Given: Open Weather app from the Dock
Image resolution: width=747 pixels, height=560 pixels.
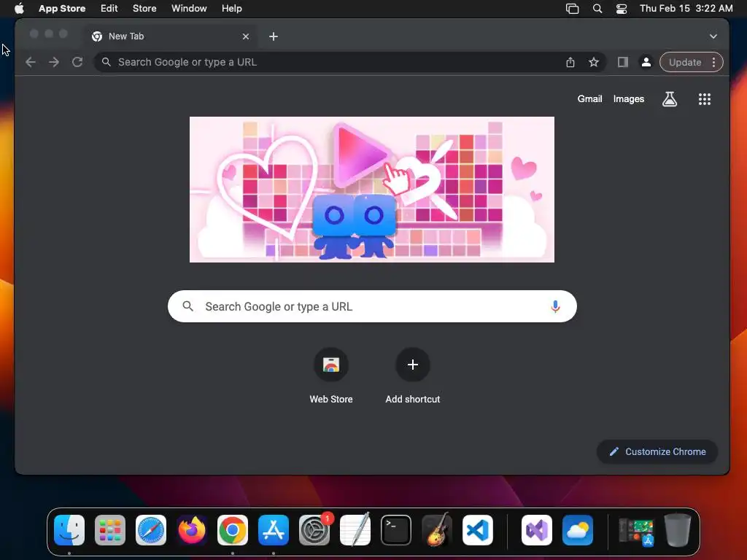Looking at the screenshot, I should point(578,530).
